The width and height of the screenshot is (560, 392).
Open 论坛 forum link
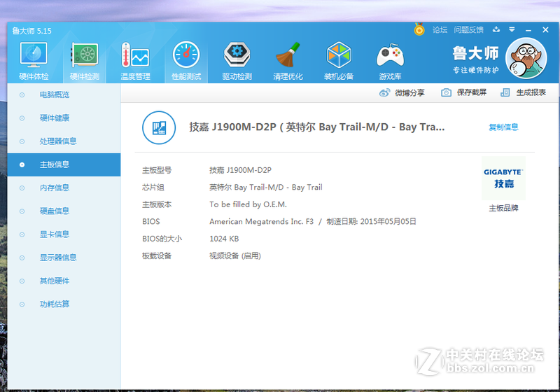coord(440,30)
